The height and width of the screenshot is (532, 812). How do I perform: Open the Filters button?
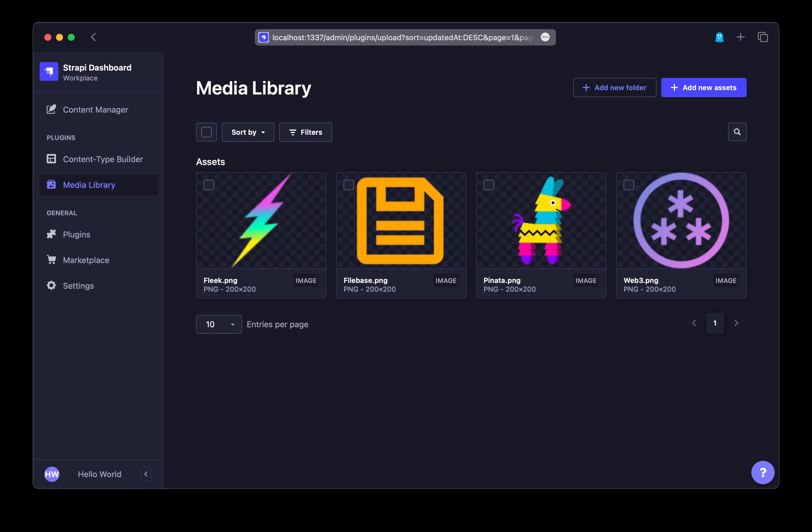(305, 132)
